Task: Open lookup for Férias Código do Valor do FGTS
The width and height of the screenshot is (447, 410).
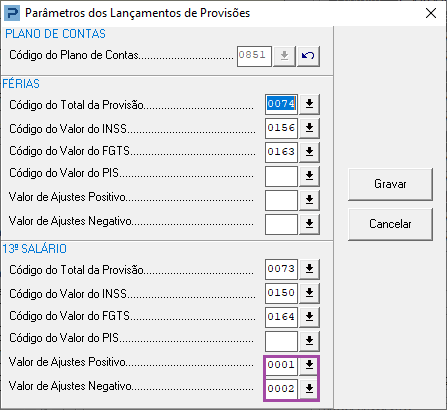Action: 309,152
